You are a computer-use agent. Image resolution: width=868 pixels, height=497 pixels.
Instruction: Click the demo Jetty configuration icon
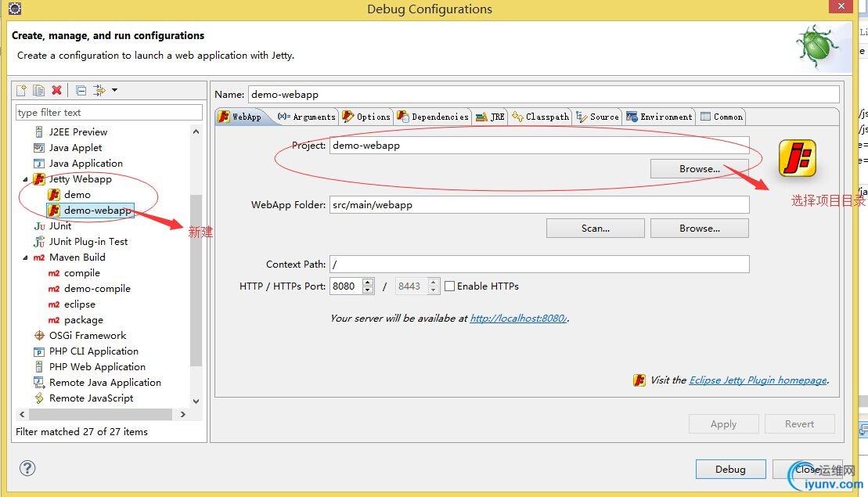54,194
